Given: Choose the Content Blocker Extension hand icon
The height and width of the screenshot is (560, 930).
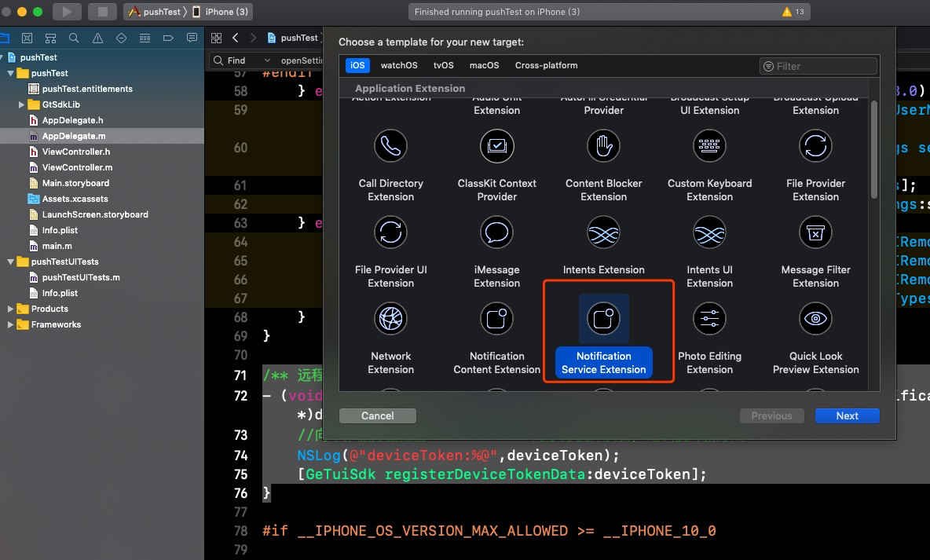Looking at the screenshot, I should tap(603, 145).
